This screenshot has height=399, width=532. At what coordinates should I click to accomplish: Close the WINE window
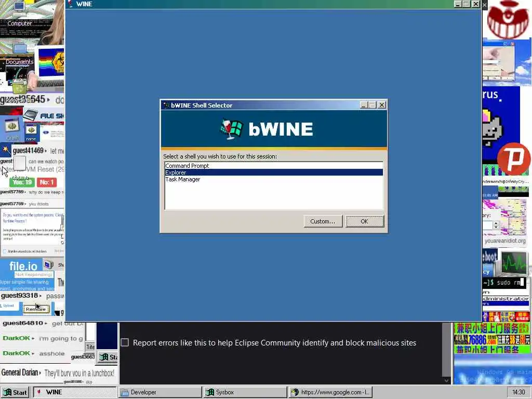(476, 4)
